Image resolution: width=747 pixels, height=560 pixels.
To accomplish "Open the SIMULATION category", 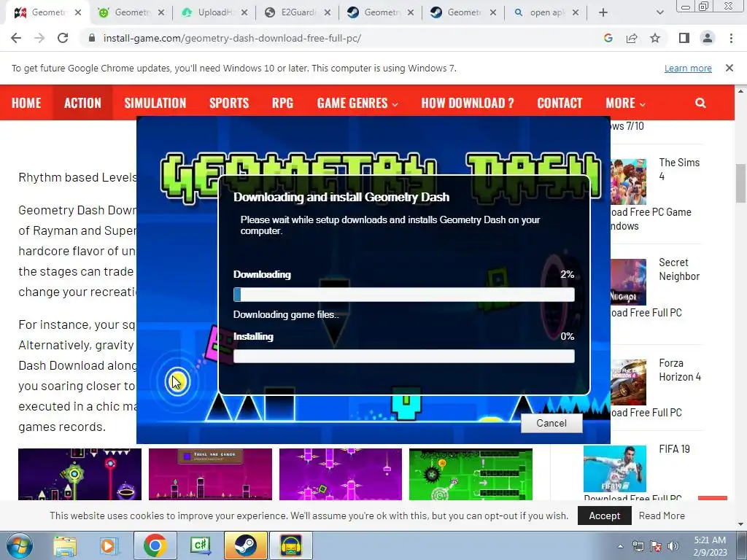I will [155, 103].
